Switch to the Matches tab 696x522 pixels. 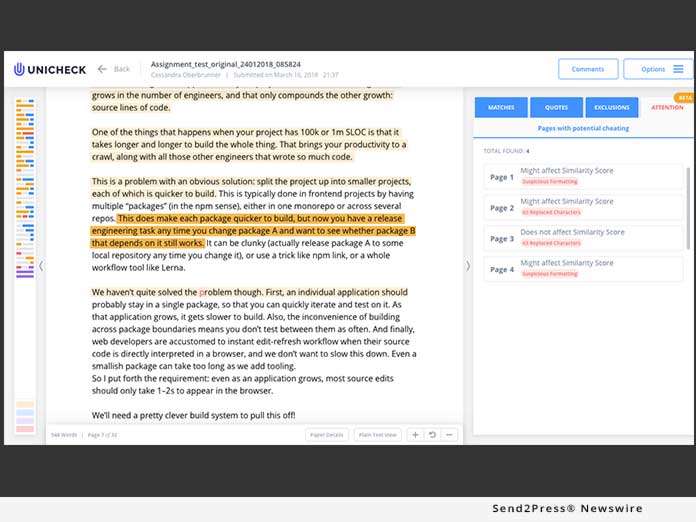tap(500, 107)
